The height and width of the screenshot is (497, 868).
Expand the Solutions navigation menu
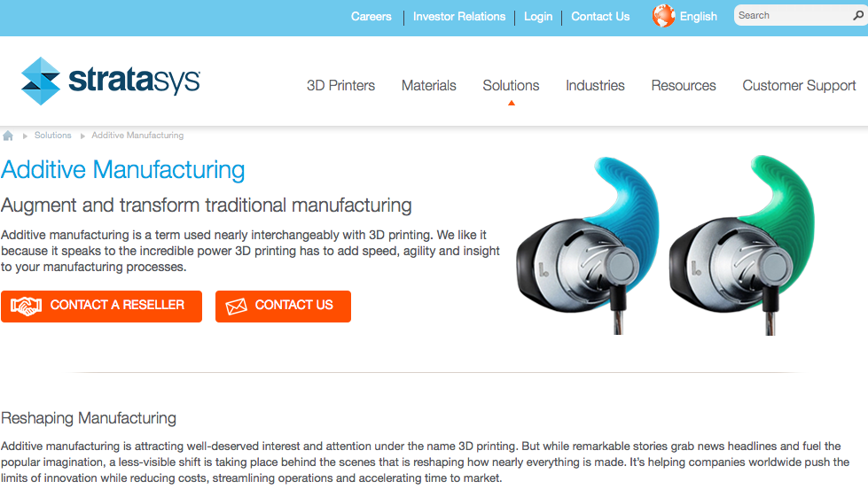pyautogui.click(x=511, y=86)
